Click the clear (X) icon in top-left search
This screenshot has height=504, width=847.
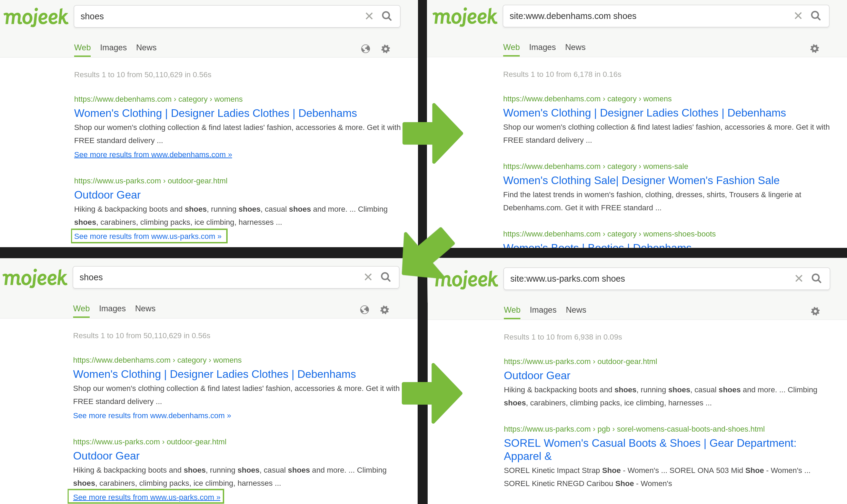[x=369, y=16]
